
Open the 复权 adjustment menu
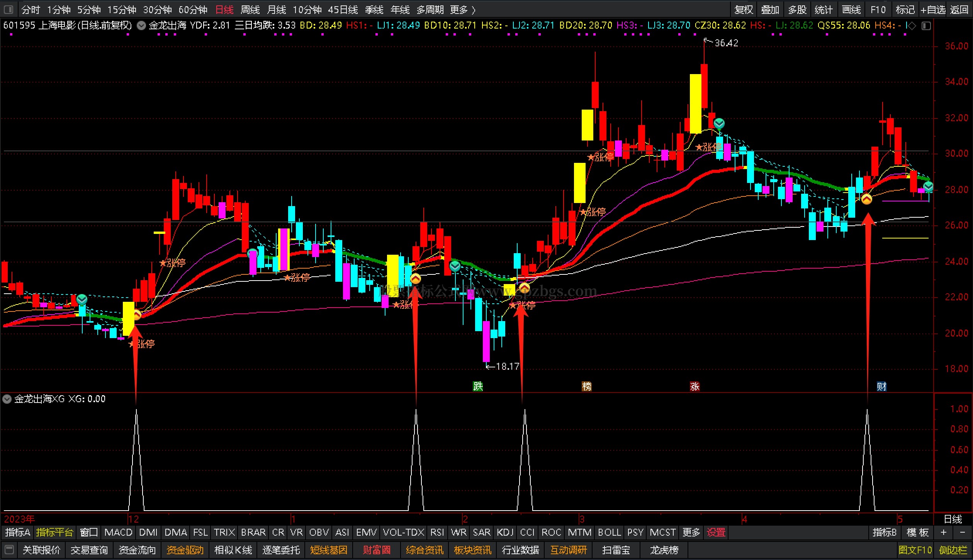[744, 9]
